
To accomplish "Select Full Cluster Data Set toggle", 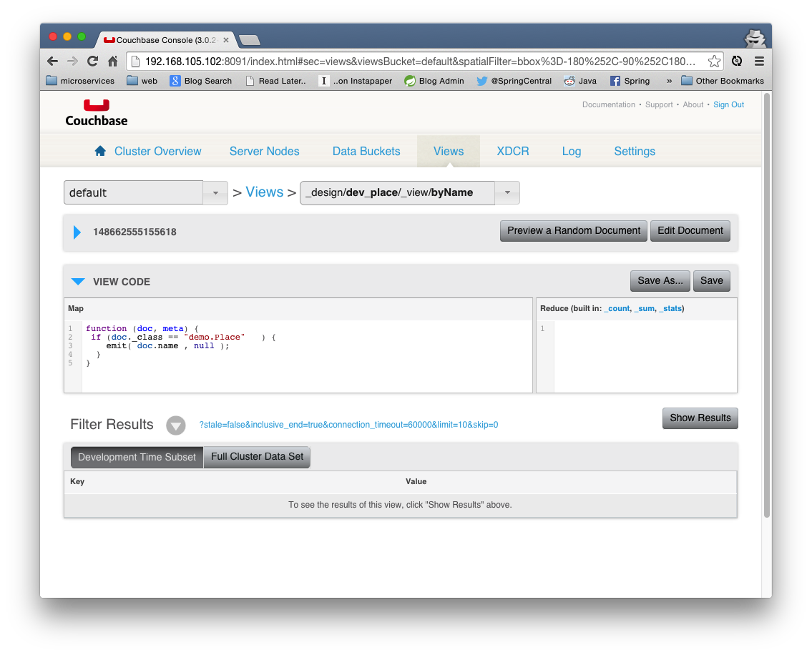I will [257, 457].
